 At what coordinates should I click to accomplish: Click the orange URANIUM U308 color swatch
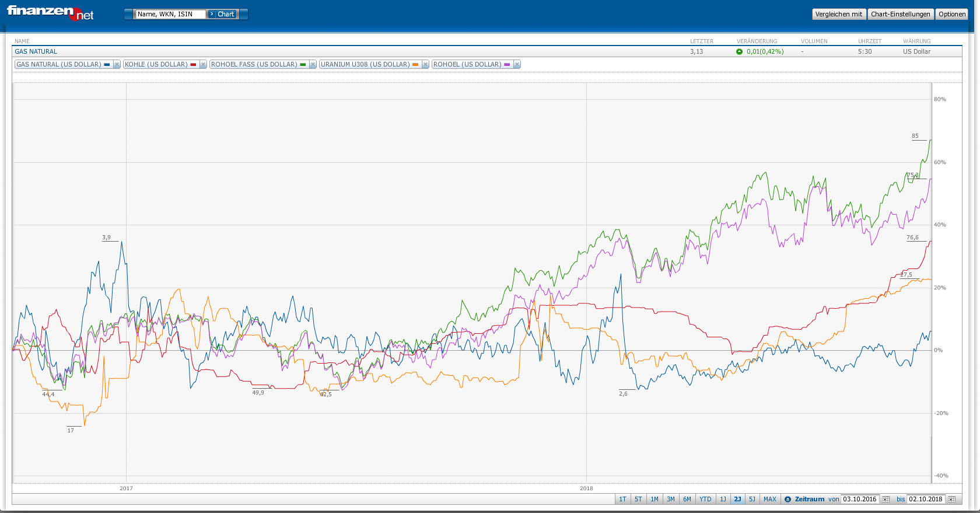415,64
